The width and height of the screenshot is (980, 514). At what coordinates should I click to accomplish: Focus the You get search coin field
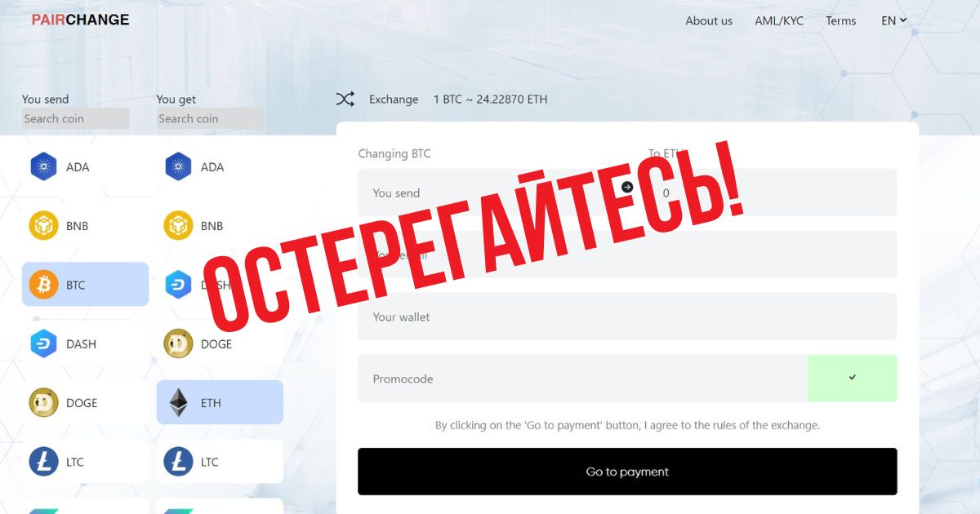pyautogui.click(x=210, y=118)
